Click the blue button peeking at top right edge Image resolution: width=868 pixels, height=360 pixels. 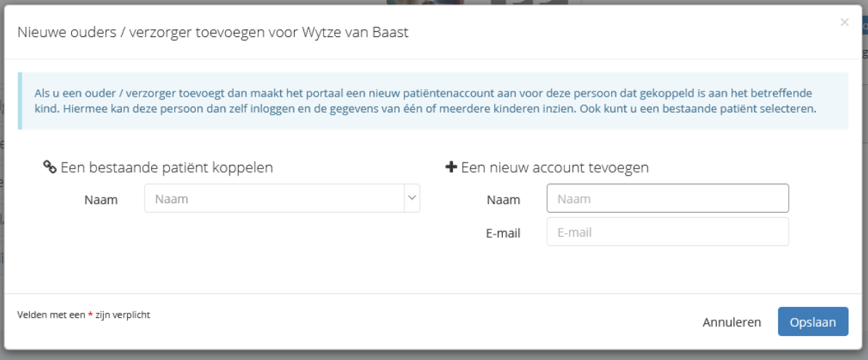864,26
